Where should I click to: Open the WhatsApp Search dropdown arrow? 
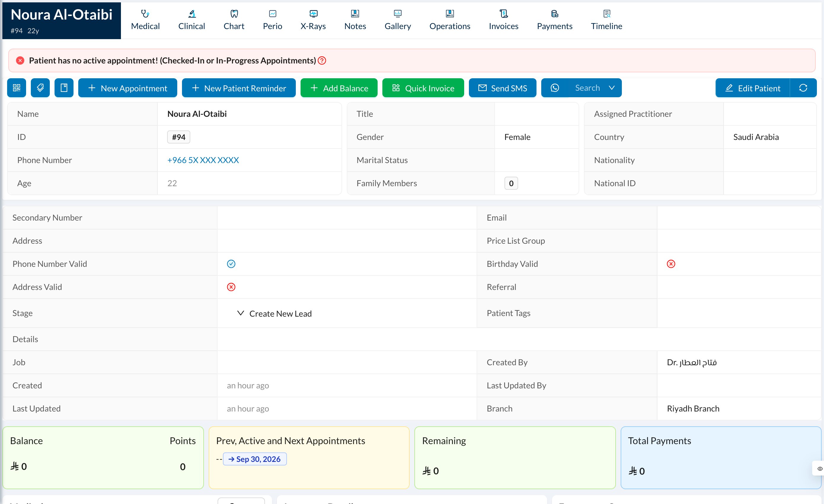612,88
